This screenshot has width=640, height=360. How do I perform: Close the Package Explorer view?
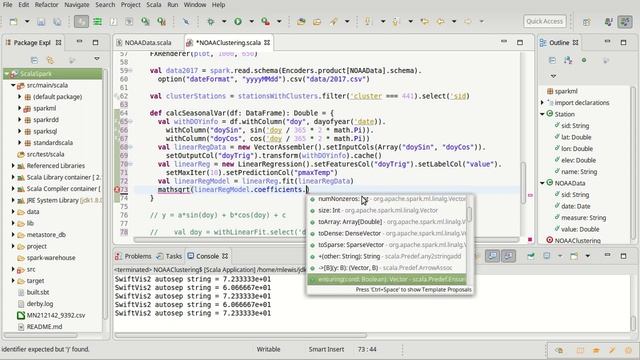coord(58,42)
